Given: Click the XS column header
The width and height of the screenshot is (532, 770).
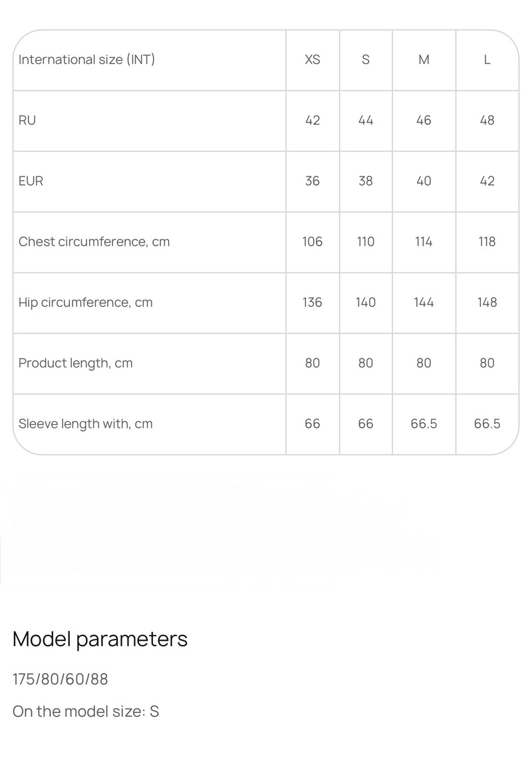Looking at the screenshot, I should point(313,60).
